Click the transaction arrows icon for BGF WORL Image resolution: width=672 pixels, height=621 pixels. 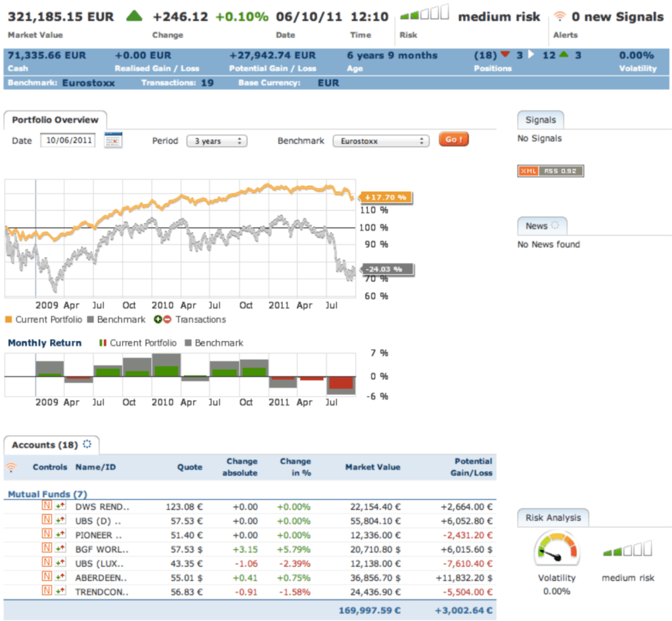61,549
